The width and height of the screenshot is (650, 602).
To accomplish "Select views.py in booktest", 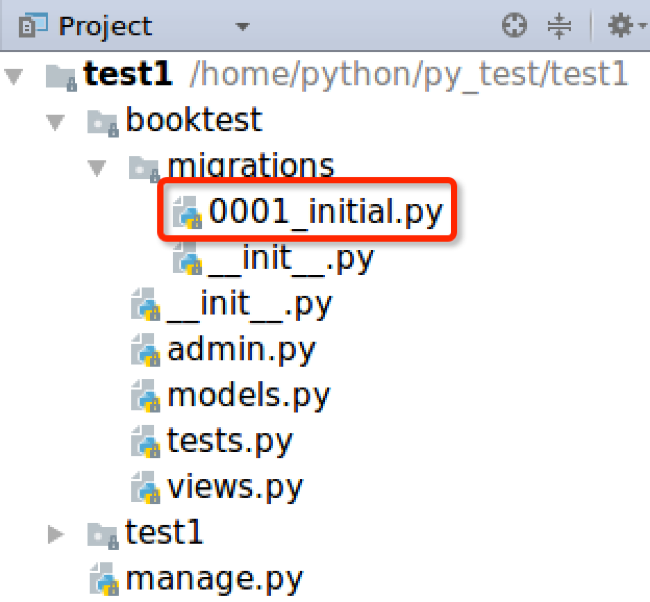I will click(235, 487).
